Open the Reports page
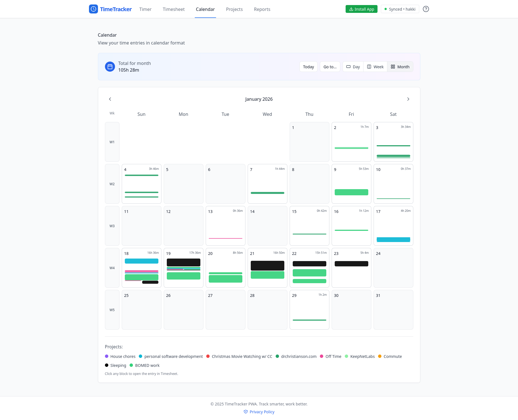This screenshot has width=518, height=420. pyautogui.click(x=262, y=9)
